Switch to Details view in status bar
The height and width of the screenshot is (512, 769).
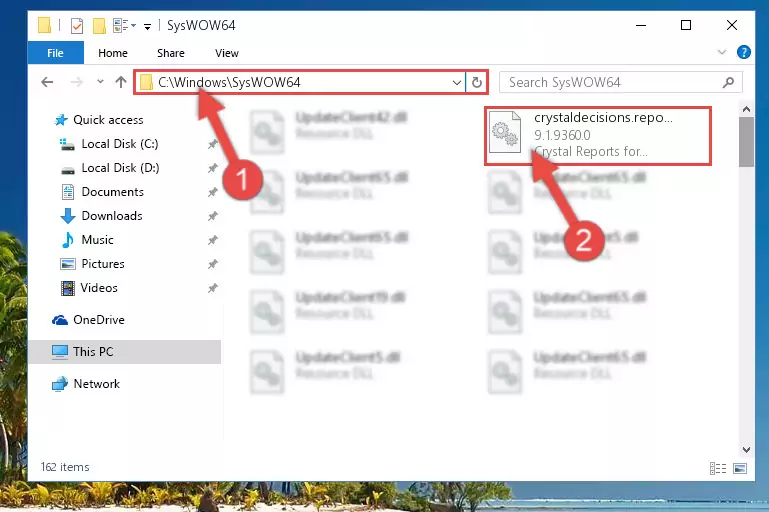click(x=718, y=468)
